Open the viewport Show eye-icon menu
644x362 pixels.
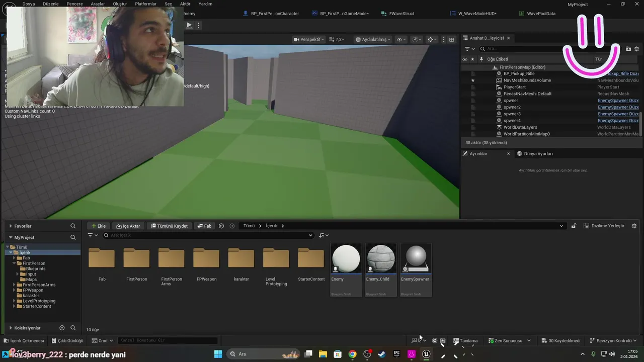(401, 39)
